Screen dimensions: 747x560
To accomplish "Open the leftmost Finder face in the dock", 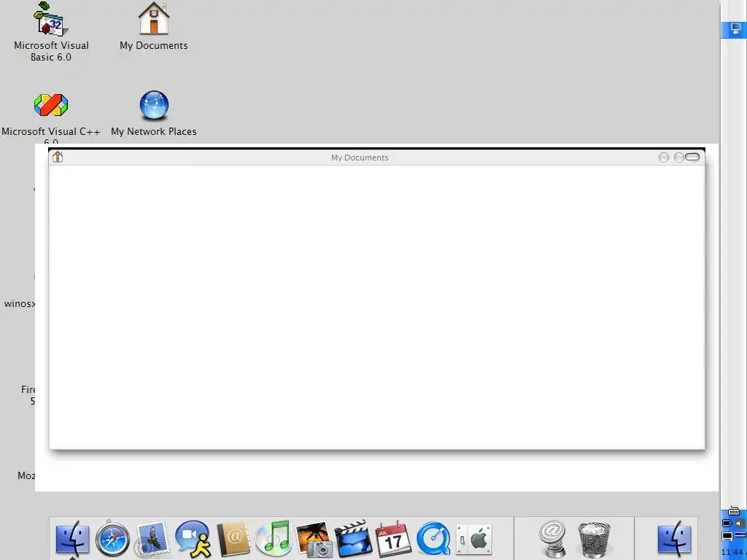I will tap(72, 539).
